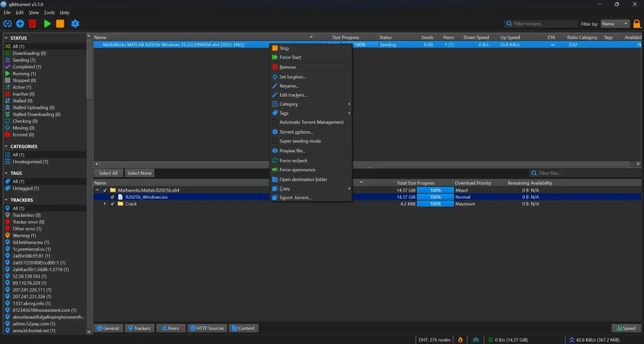Click the torrent list horizontal scrollbar
This screenshot has width=644, height=344.
point(365,164)
